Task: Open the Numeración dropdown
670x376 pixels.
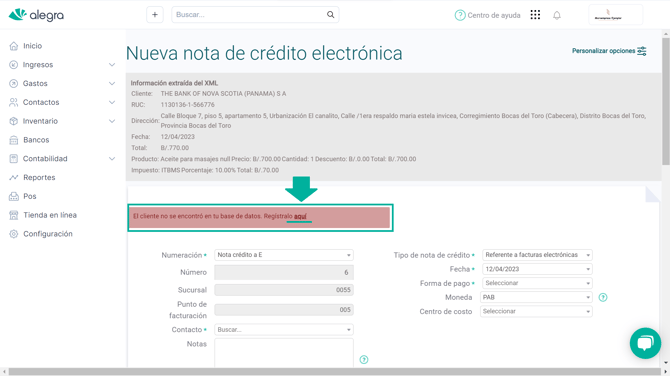Action: (284, 255)
